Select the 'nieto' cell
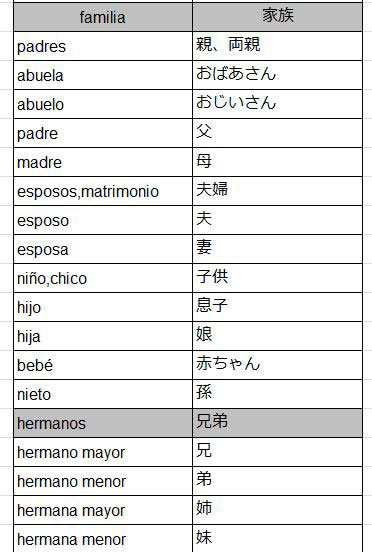 (103, 394)
